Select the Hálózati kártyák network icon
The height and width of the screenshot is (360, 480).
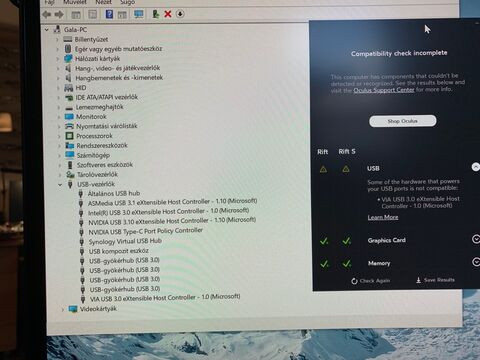(68, 59)
